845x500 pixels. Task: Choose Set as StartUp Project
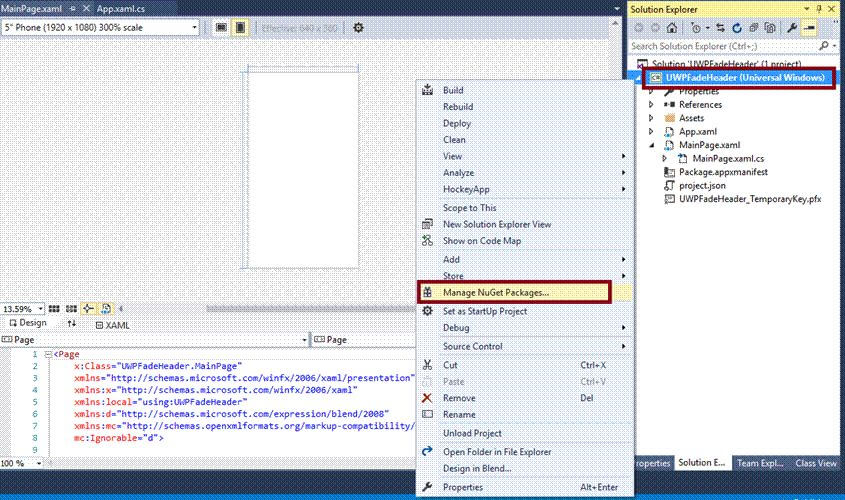point(525,311)
